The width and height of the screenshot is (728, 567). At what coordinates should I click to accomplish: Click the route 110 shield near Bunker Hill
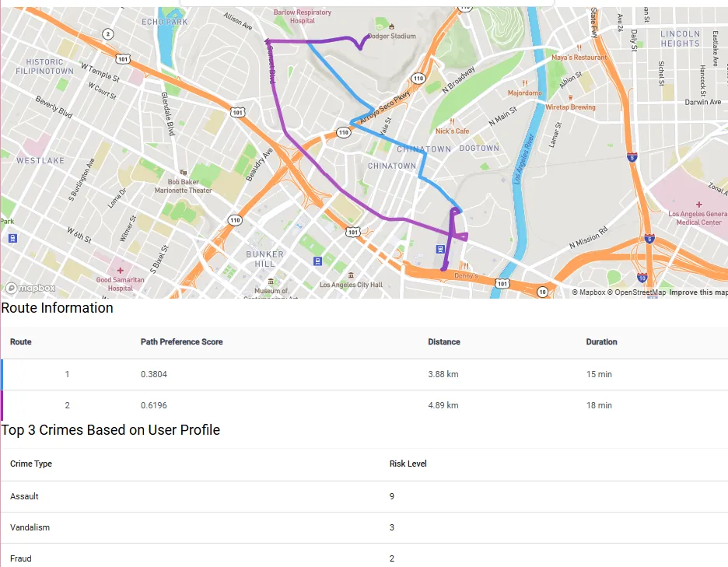click(235, 220)
